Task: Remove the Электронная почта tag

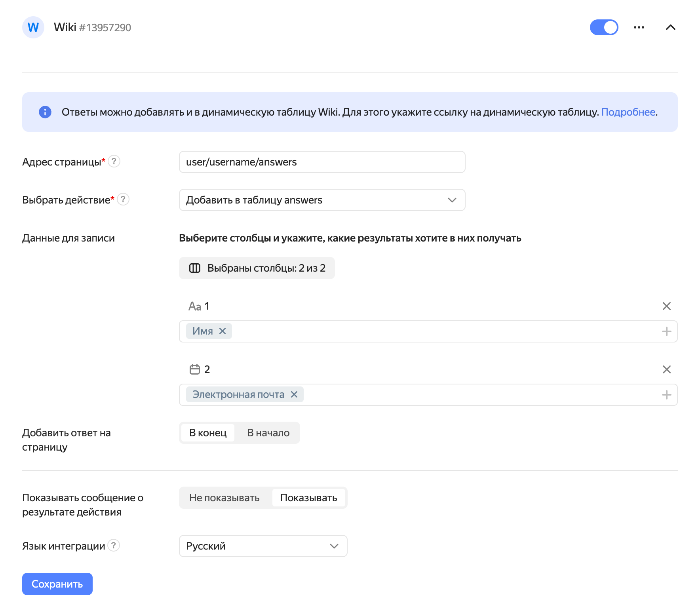Action: (294, 394)
